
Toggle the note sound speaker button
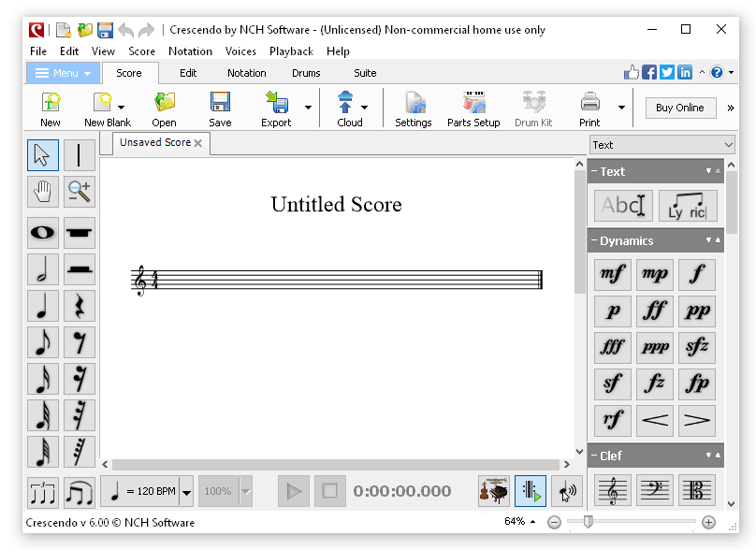[567, 491]
